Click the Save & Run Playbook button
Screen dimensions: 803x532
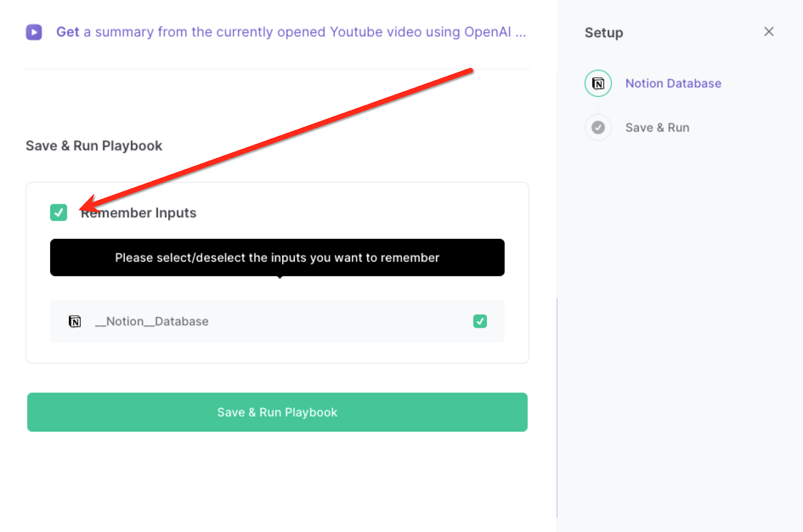pyautogui.click(x=277, y=412)
